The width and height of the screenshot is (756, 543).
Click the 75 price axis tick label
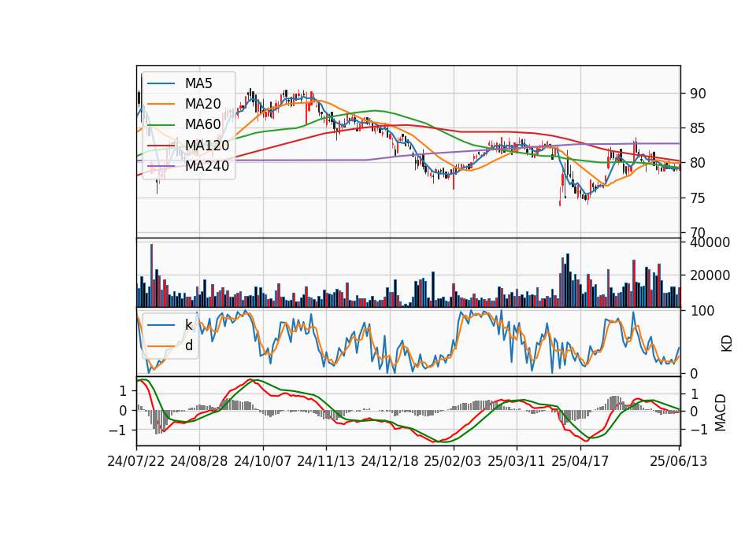698,198
